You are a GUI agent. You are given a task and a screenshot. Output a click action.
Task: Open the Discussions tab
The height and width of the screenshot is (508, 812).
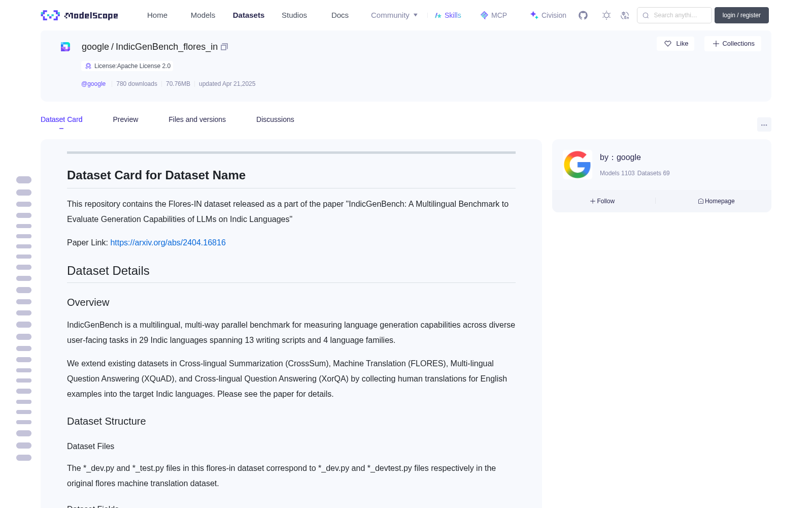pyautogui.click(x=275, y=119)
